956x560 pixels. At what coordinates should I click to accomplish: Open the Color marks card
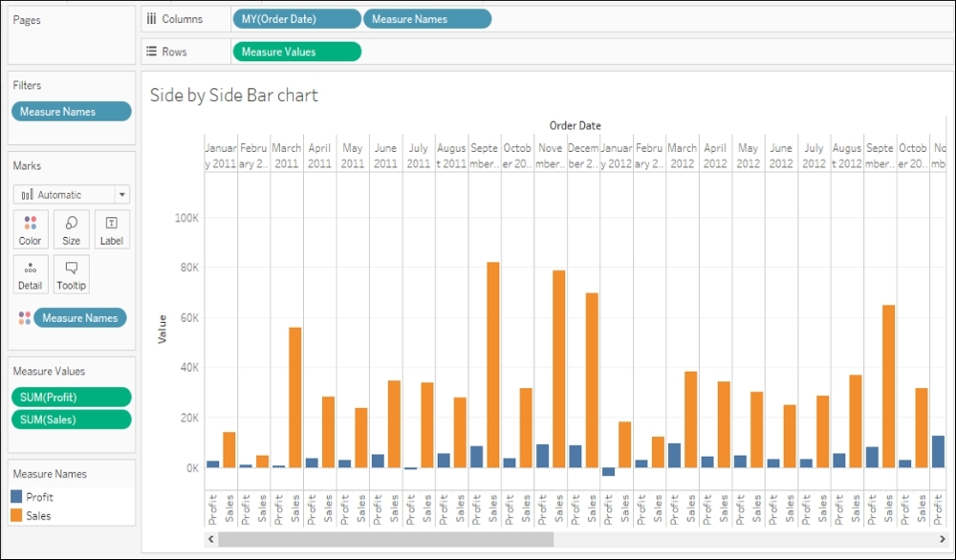[31, 229]
